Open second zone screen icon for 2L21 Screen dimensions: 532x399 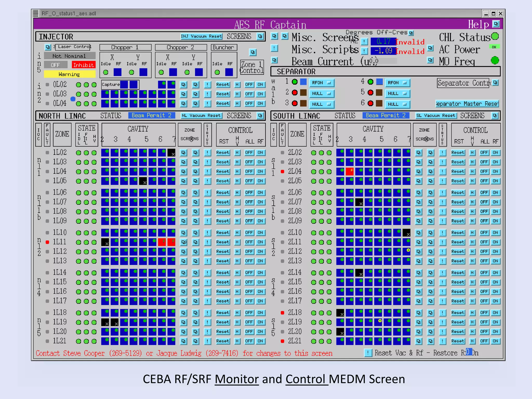[430, 341]
